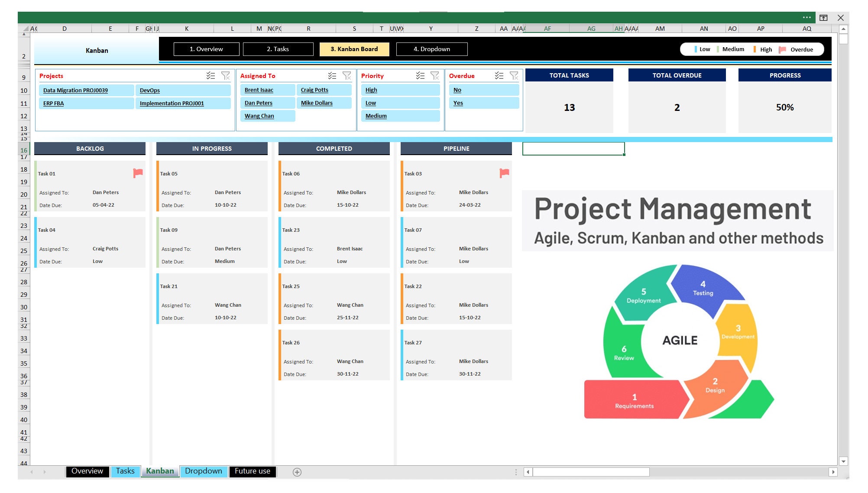This screenshot has height=493, width=868.
Task: Click the Overdue flag icon in the legend
Action: pos(782,49)
